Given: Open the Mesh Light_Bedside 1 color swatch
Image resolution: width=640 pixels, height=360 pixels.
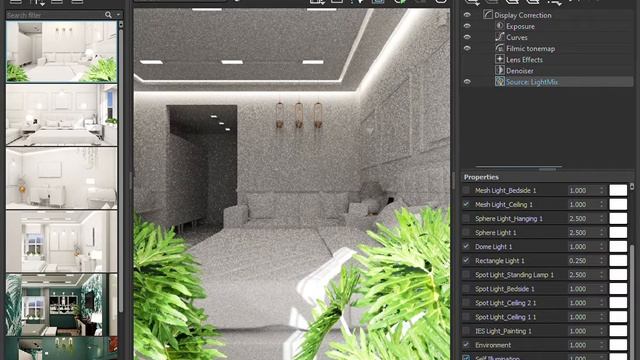Looking at the screenshot, I should (618, 190).
